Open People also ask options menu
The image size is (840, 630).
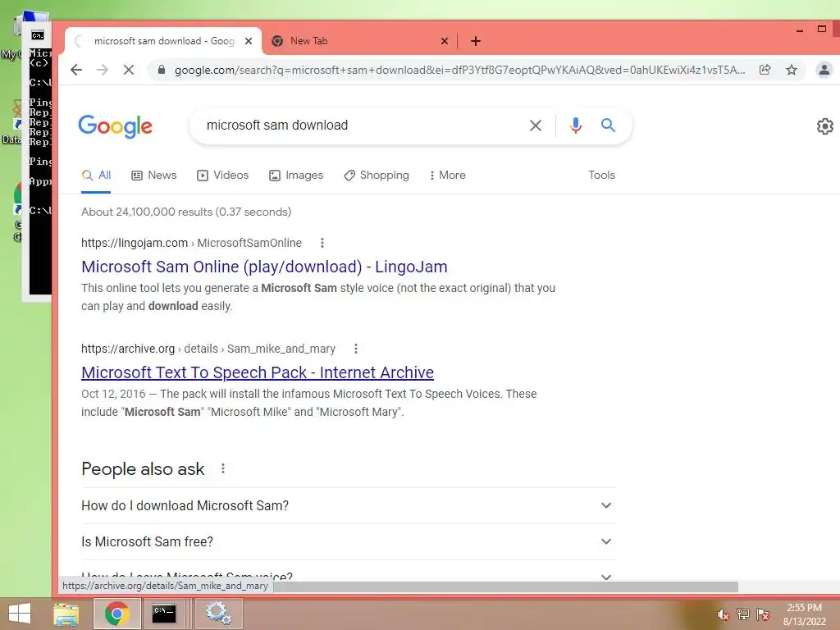(223, 468)
